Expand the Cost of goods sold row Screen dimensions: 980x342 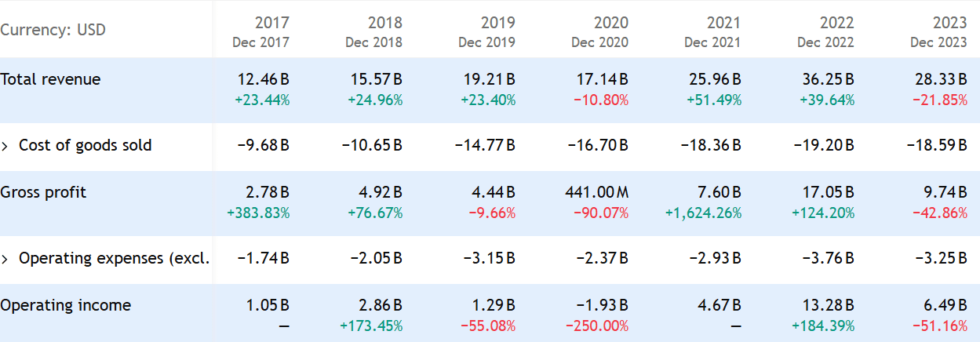(5, 146)
